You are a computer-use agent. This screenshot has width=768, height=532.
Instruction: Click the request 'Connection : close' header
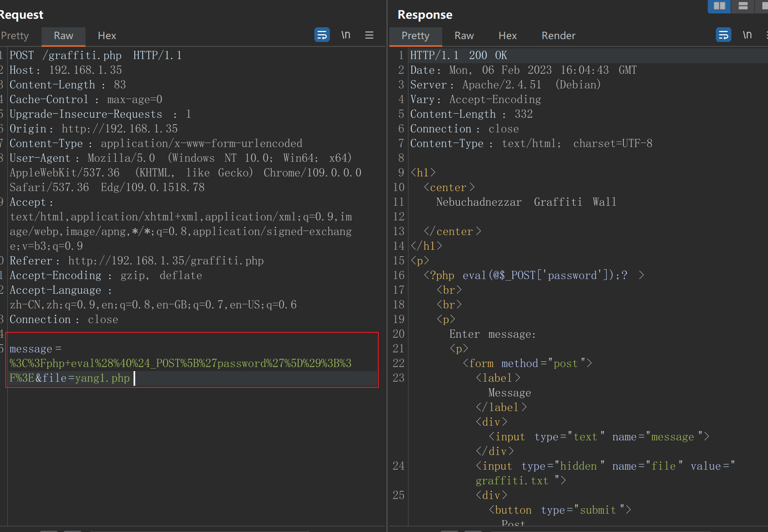click(64, 319)
